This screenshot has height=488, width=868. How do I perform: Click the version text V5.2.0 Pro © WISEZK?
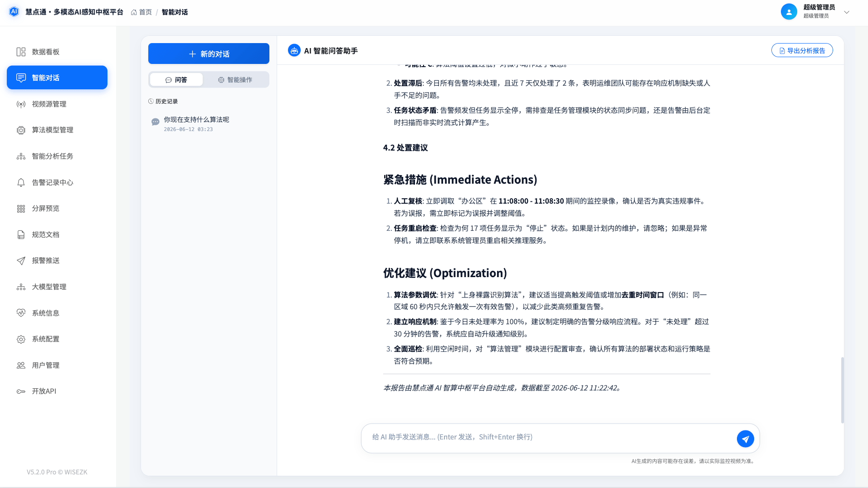tap(57, 472)
